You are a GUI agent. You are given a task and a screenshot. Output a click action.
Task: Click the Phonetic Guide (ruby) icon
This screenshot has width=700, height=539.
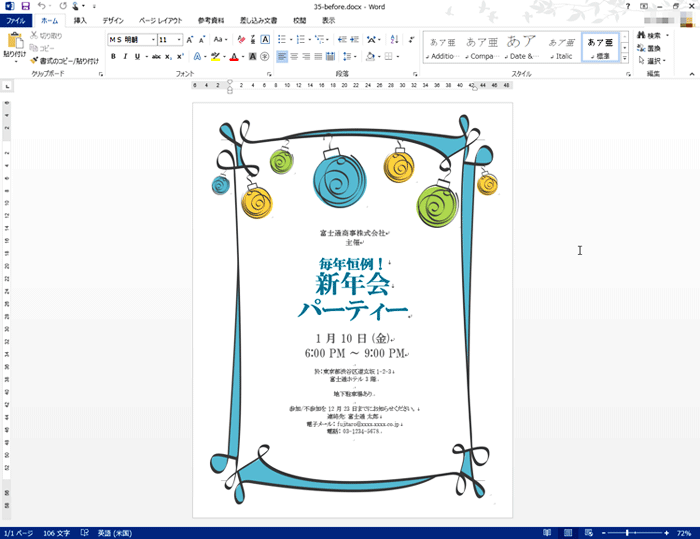pos(253,40)
